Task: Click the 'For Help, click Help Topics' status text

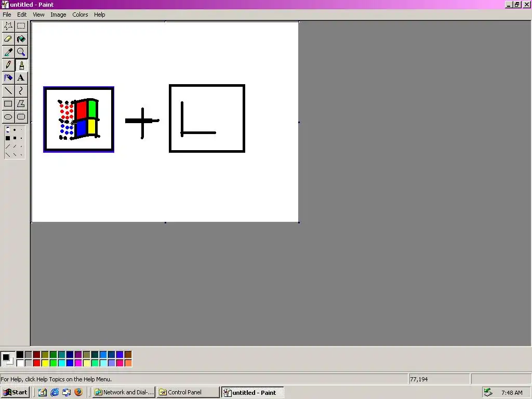Action: click(x=56, y=379)
